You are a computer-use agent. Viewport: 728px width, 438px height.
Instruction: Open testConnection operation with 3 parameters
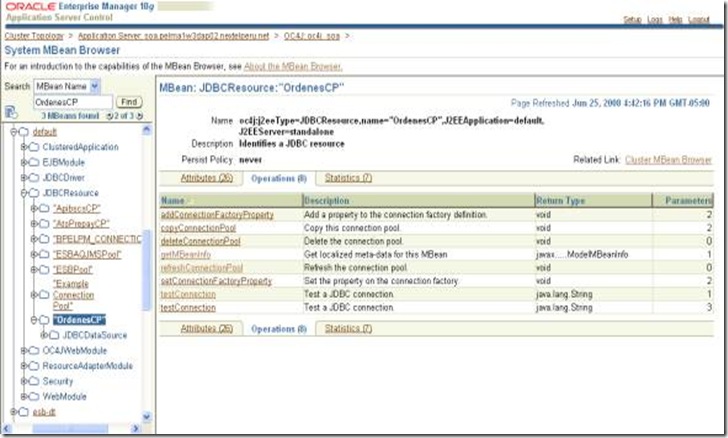pos(188,307)
